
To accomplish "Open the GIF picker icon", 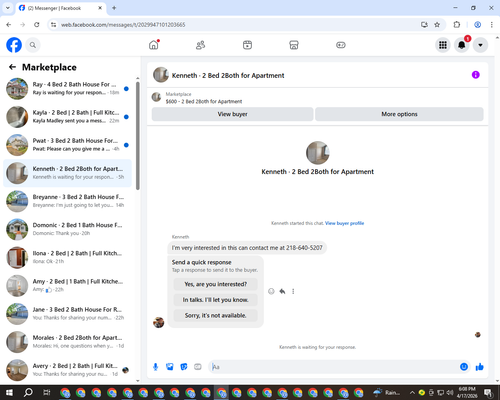I will tap(198, 367).
